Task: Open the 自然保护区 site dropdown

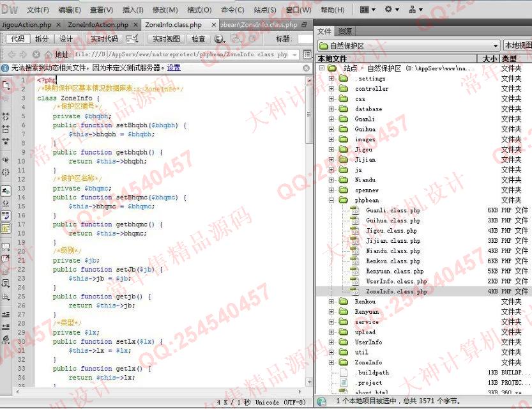Action: (496, 45)
